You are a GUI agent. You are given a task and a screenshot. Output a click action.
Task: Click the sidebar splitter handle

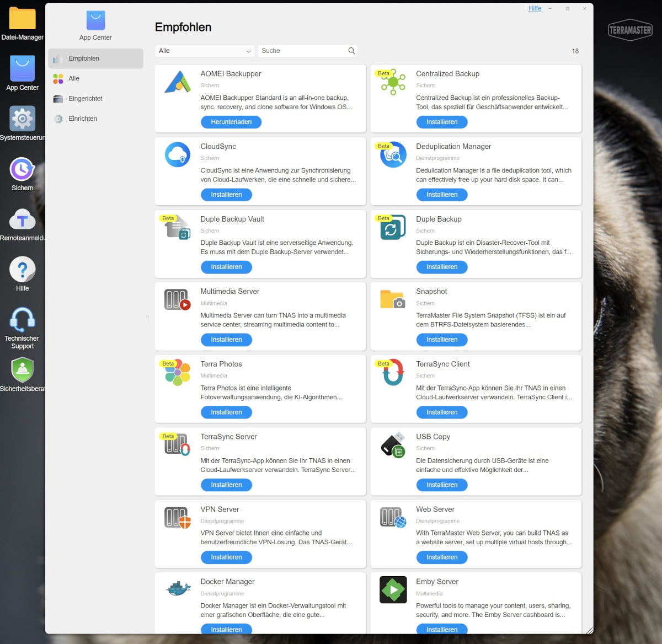pyautogui.click(x=148, y=318)
